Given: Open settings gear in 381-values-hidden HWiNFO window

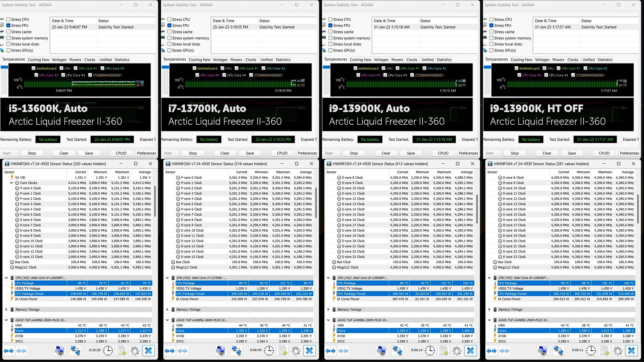Looking at the screenshot, I should [618, 351].
